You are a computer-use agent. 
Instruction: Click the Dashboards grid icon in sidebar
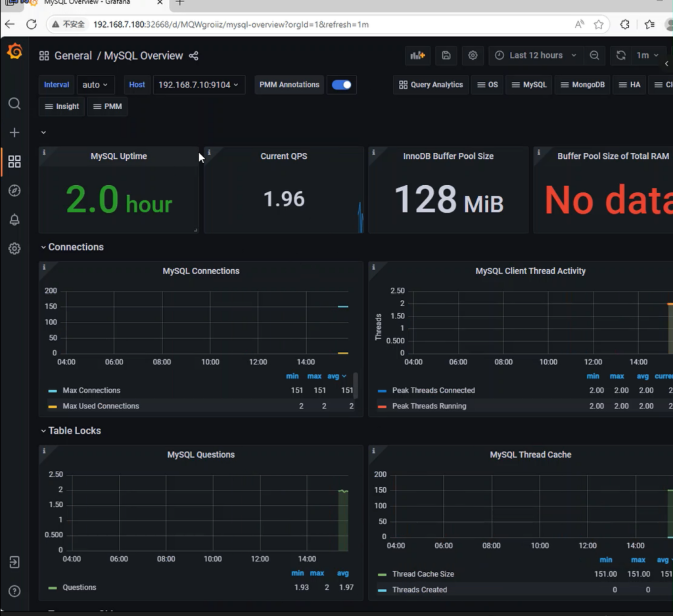(x=14, y=162)
